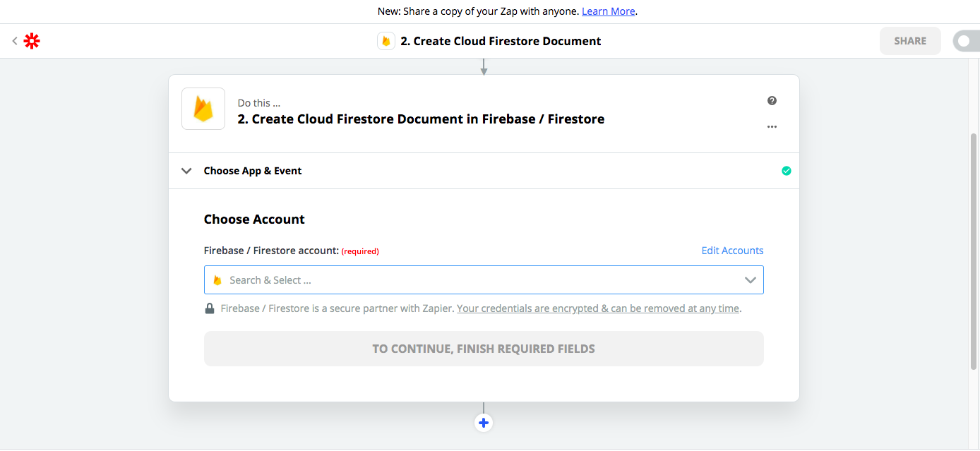980x451 pixels.
Task: Click the red Zapier logo icon
Action: 32,41
